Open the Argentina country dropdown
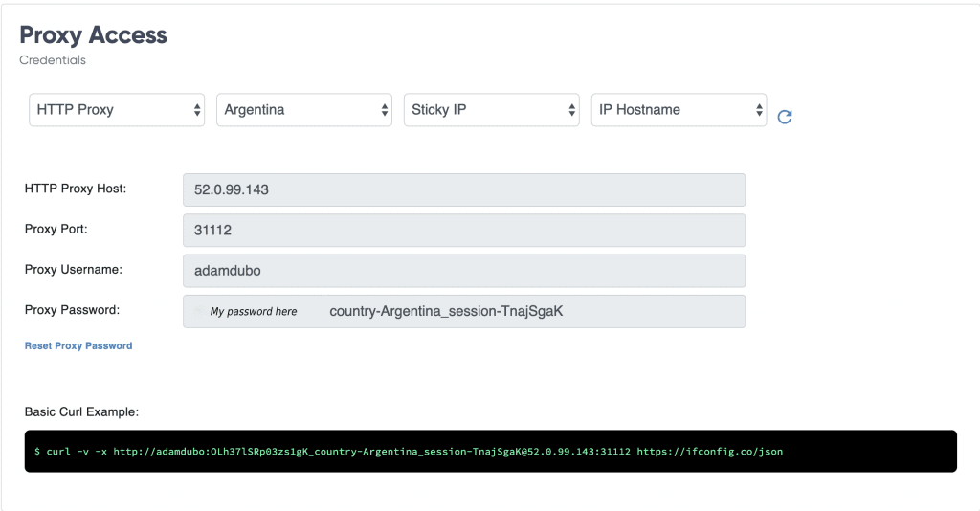This screenshot has width=980, height=511. 304,110
